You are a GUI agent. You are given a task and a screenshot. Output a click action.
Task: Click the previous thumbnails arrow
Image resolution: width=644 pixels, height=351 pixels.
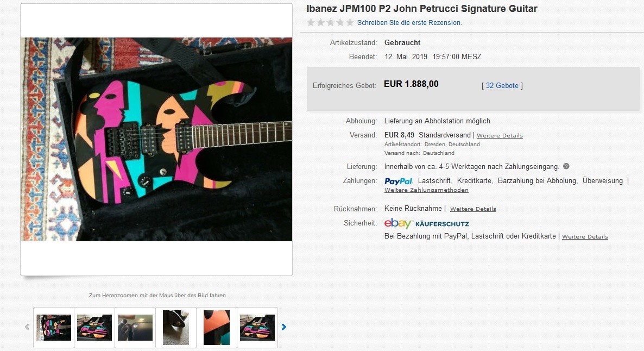tap(27, 327)
